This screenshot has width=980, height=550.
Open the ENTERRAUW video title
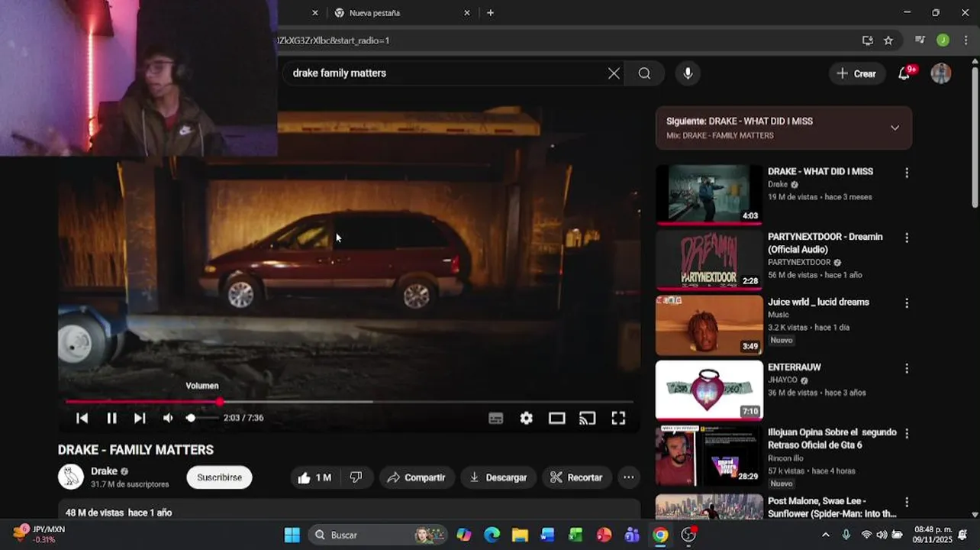(x=795, y=367)
